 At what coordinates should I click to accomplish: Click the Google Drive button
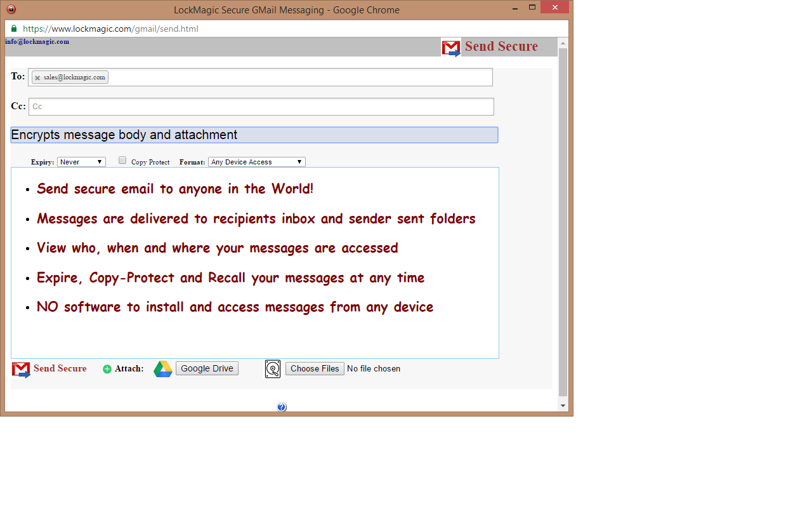click(x=207, y=368)
